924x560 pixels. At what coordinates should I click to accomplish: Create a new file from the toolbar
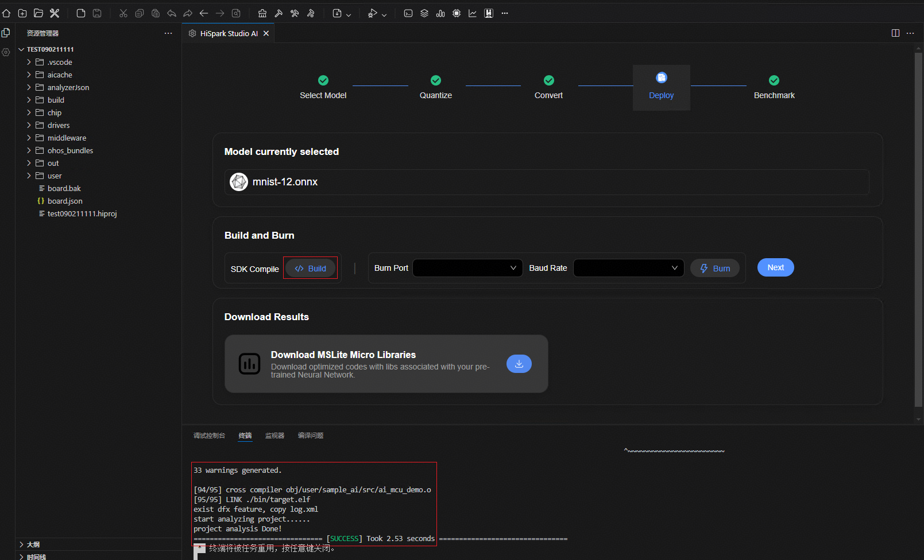pos(81,13)
